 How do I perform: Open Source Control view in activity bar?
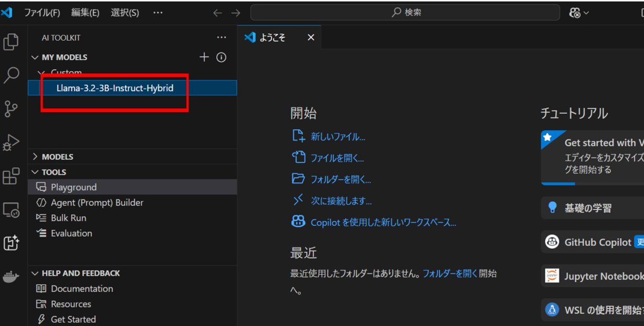[11, 109]
